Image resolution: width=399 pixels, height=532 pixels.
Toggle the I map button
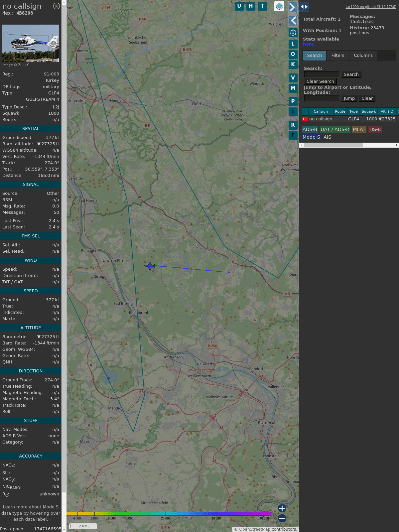click(x=293, y=111)
